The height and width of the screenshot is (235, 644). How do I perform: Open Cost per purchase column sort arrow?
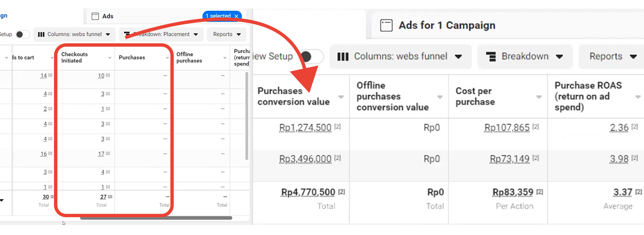point(539,97)
